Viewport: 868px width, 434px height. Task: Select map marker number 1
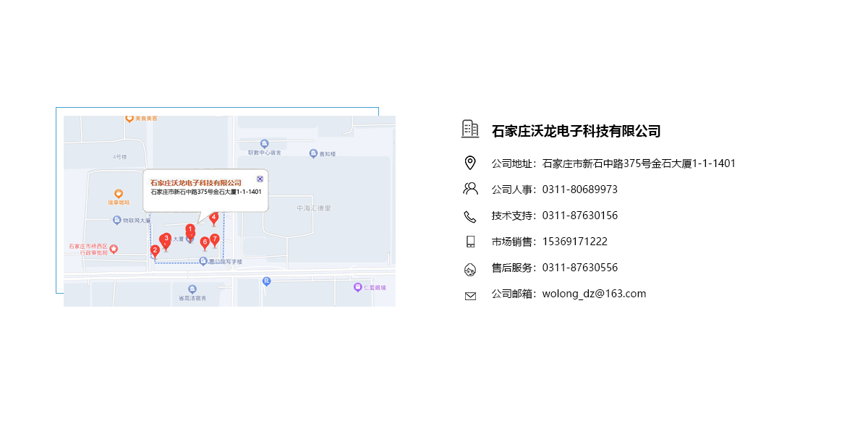[x=190, y=229]
